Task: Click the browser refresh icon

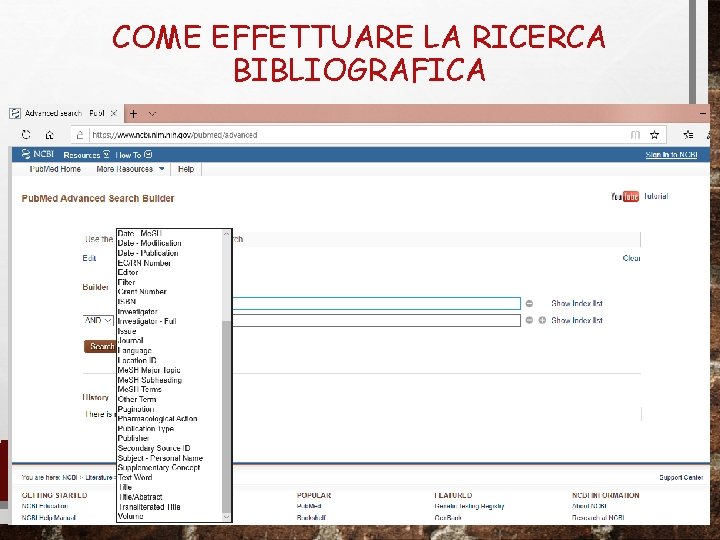Action: (x=26, y=135)
